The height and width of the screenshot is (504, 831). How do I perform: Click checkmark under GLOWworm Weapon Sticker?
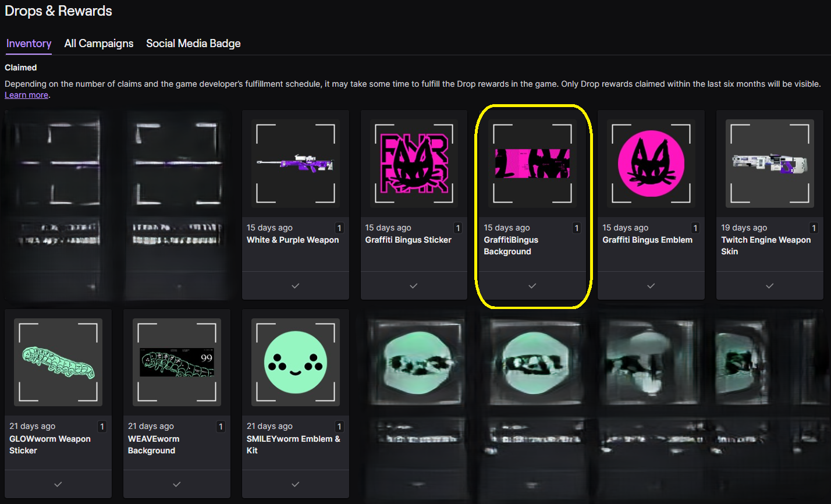pos(58,484)
